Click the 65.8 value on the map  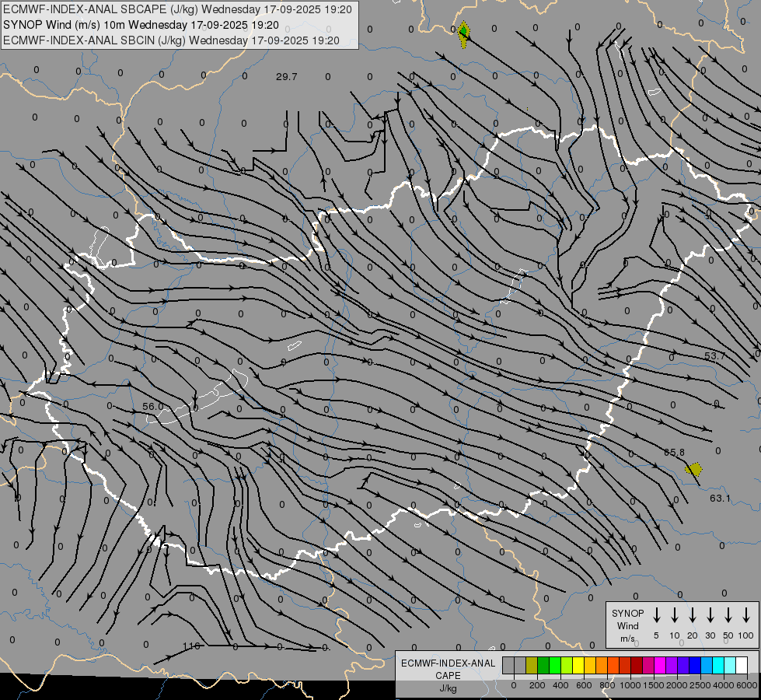point(674,452)
